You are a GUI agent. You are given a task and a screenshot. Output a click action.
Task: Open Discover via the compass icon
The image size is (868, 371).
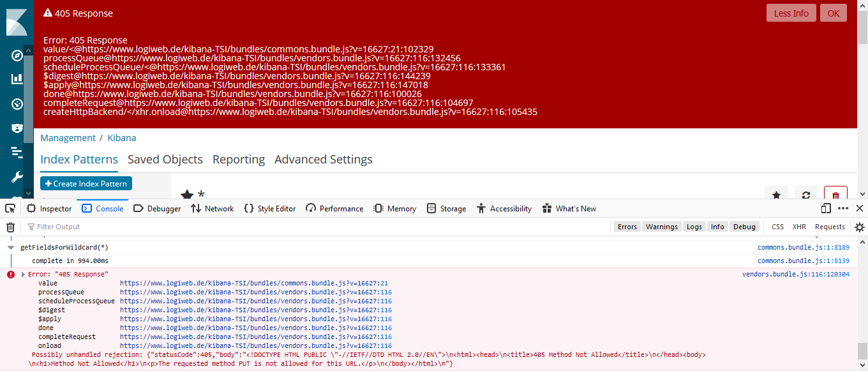(x=17, y=56)
